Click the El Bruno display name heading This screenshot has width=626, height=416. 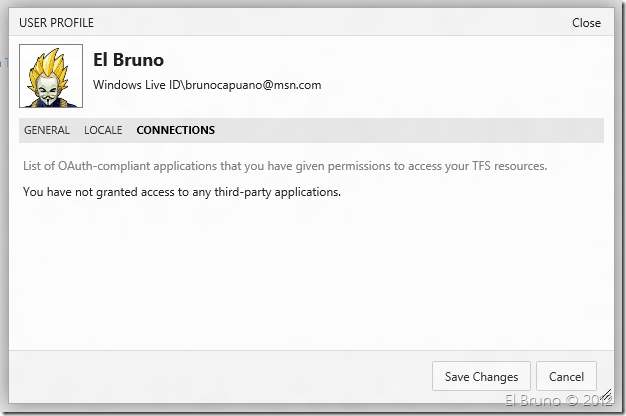(x=129, y=60)
